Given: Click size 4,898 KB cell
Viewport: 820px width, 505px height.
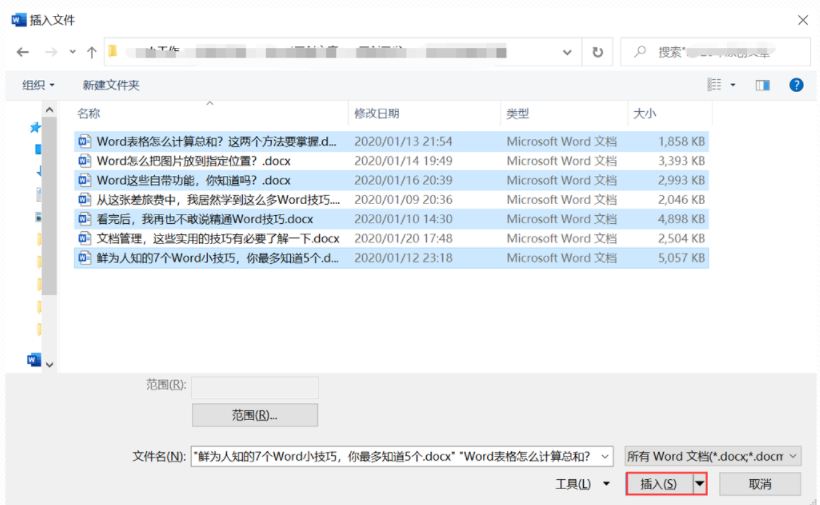Looking at the screenshot, I should point(681,219).
